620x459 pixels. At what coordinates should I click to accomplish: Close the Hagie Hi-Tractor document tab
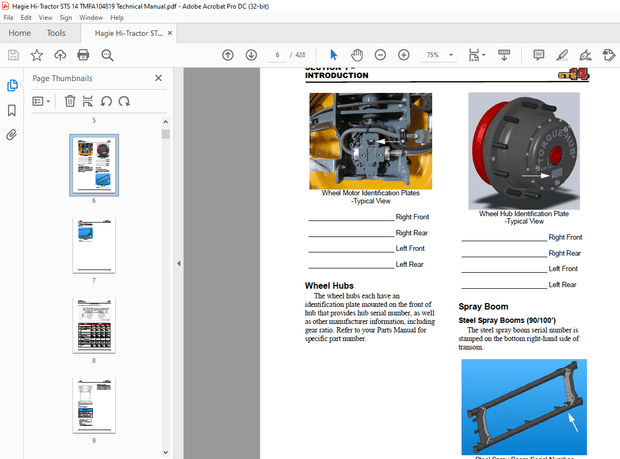pos(170,33)
